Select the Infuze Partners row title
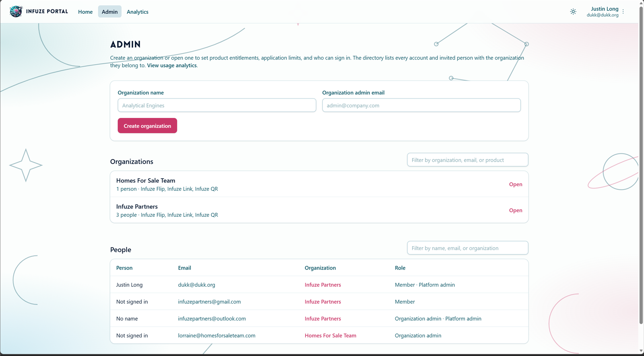 click(x=137, y=207)
